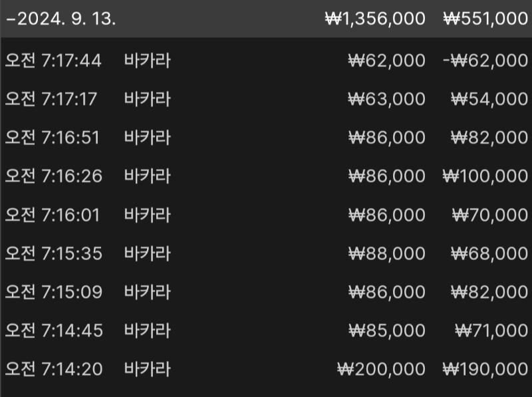Click the ₩551,000 daily total result

click(x=485, y=19)
